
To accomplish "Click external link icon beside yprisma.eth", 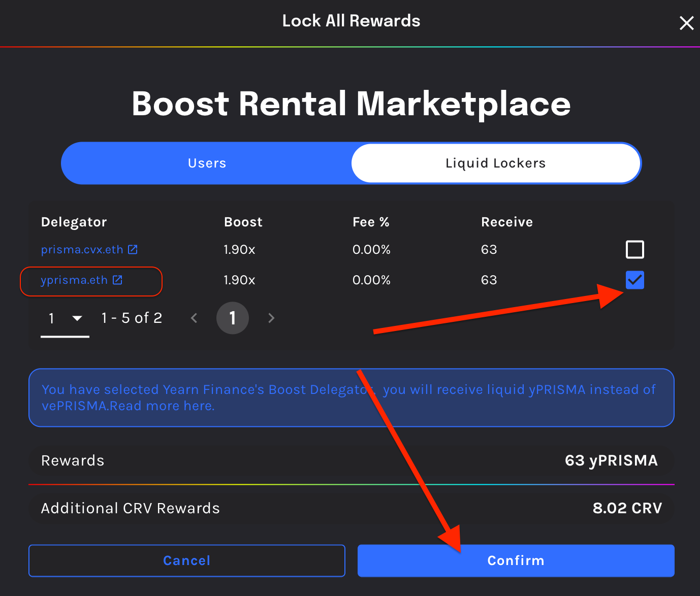I will pyautogui.click(x=117, y=280).
